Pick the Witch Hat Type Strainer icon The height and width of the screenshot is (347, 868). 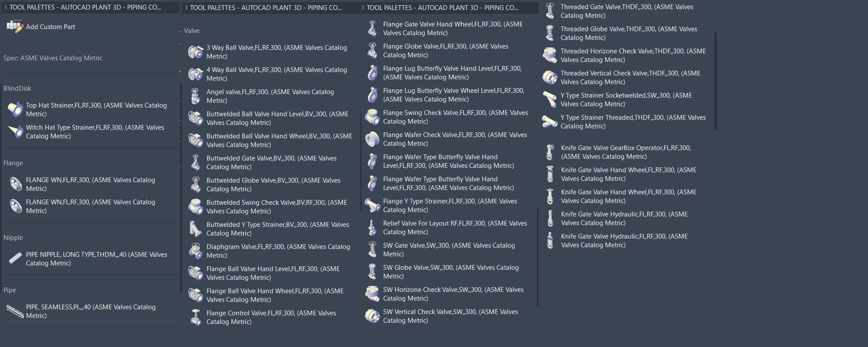tap(16, 132)
